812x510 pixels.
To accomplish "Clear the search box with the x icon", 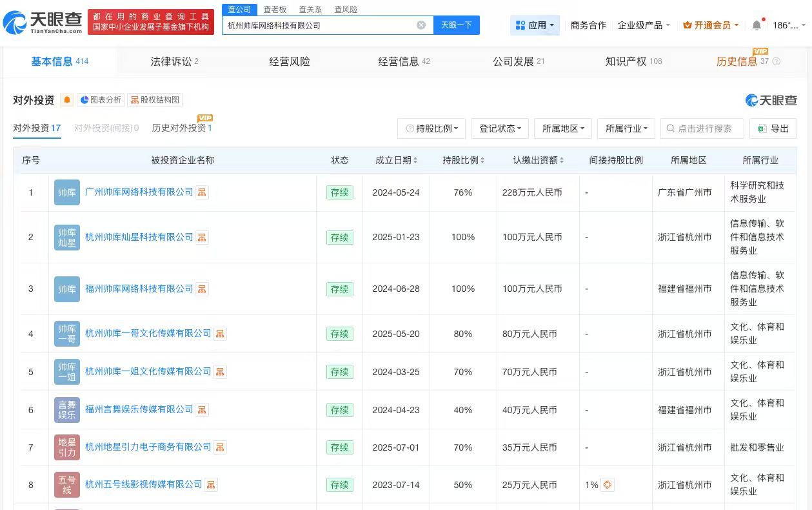I will pyautogui.click(x=421, y=25).
